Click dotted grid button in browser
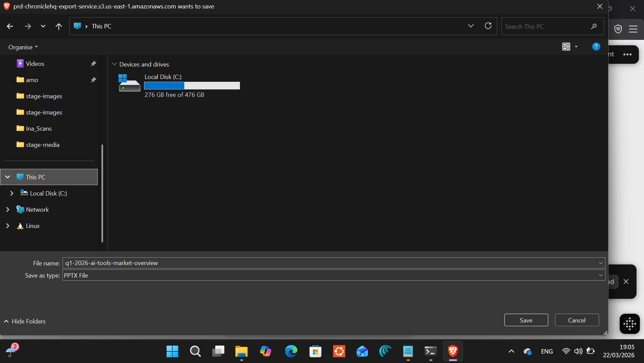This screenshot has width=644, height=363. [x=629, y=324]
